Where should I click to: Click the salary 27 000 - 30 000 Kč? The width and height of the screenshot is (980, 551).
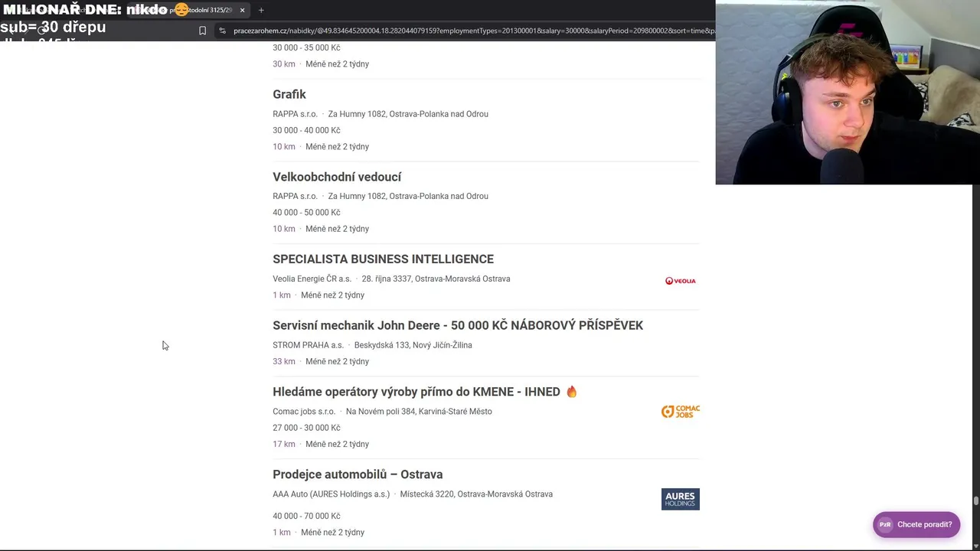pyautogui.click(x=306, y=428)
